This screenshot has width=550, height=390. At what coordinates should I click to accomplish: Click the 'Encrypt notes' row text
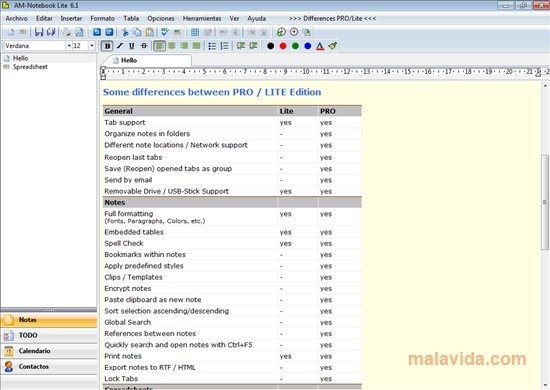click(x=128, y=288)
